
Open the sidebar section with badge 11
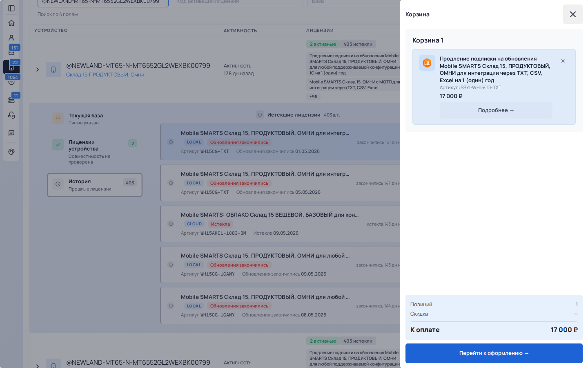(11, 100)
